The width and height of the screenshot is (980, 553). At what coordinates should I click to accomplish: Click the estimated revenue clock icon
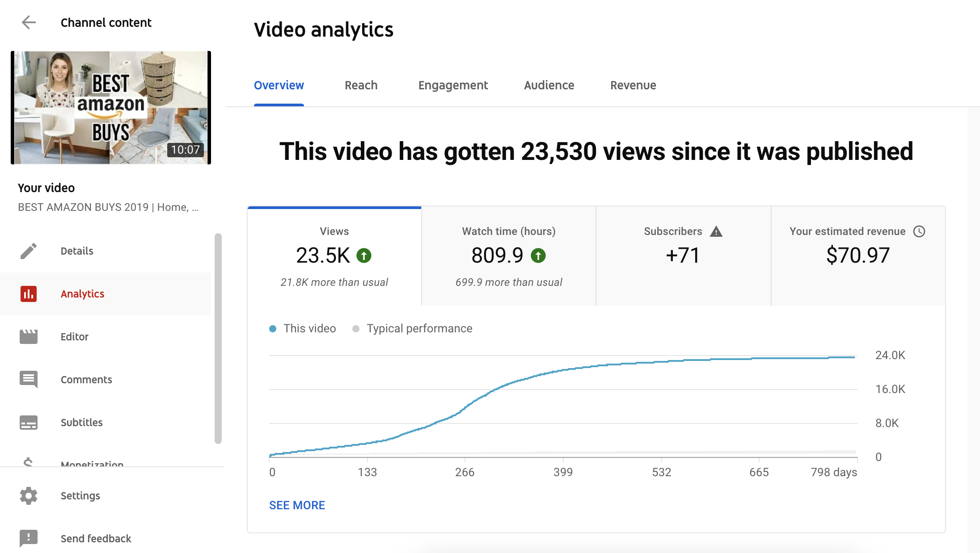pos(919,231)
